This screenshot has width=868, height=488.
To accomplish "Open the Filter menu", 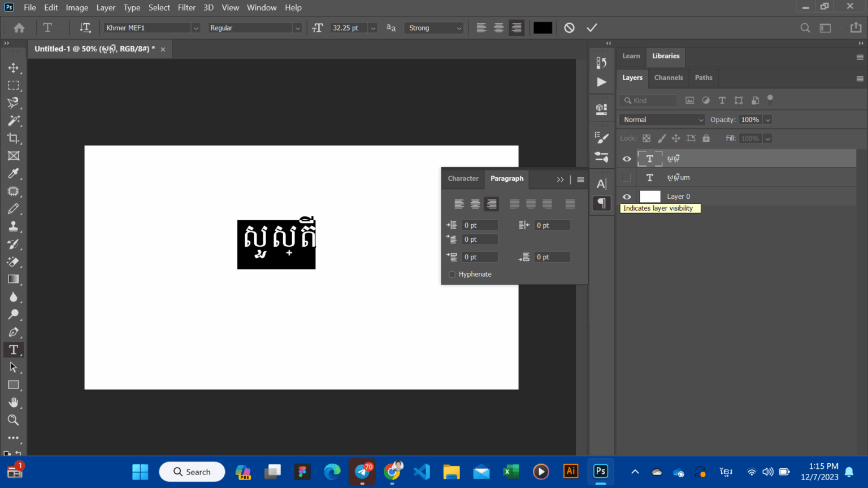I will click(186, 7).
